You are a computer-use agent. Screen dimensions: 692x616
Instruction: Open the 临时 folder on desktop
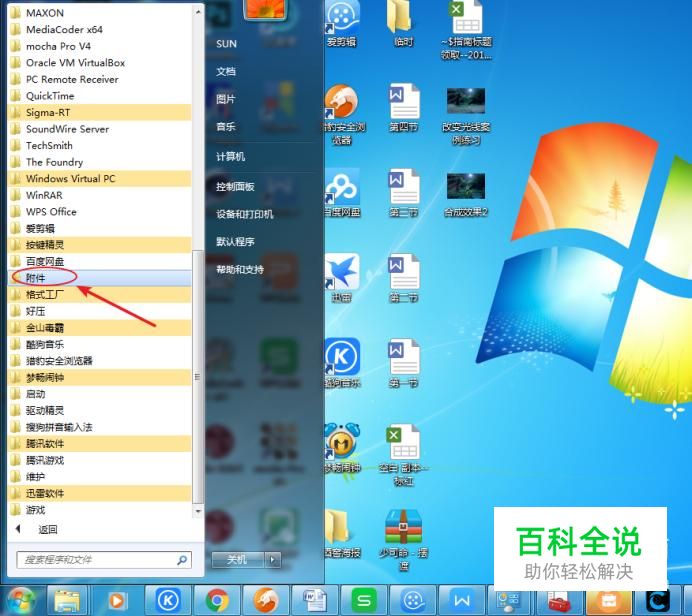pos(403,24)
